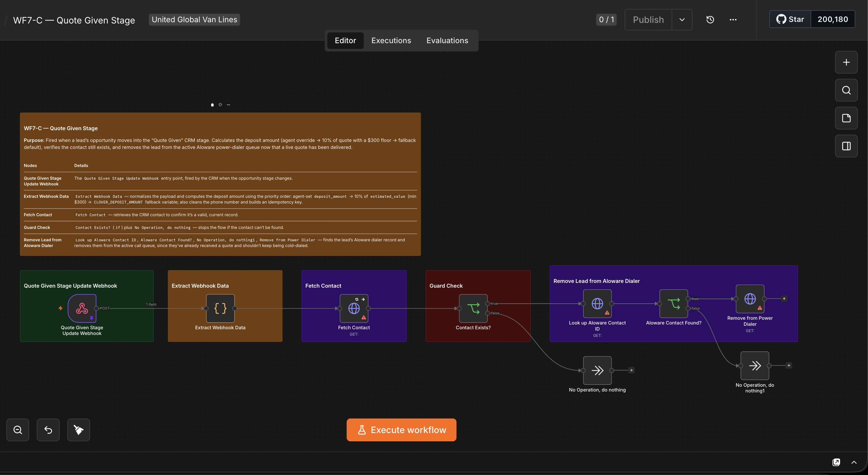Open the 200,180 stargazers count link

pos(832,19)
